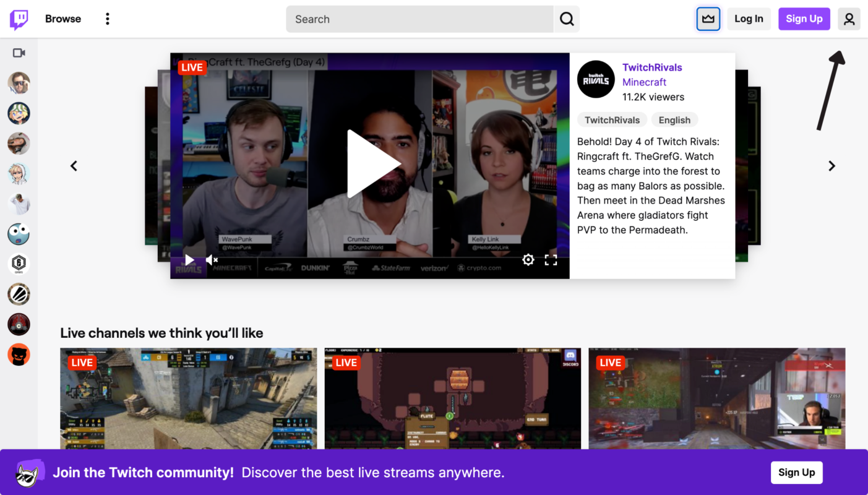Click the TwitchRivals channel logo avatar
Image resolution: width=868 pixels, height=495 pixels.
pos(596,79)
